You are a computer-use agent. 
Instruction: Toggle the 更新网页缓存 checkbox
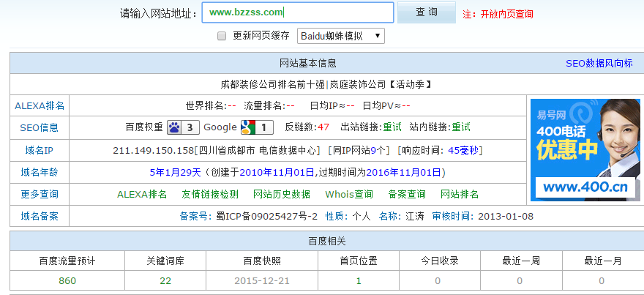click(222, 36)
